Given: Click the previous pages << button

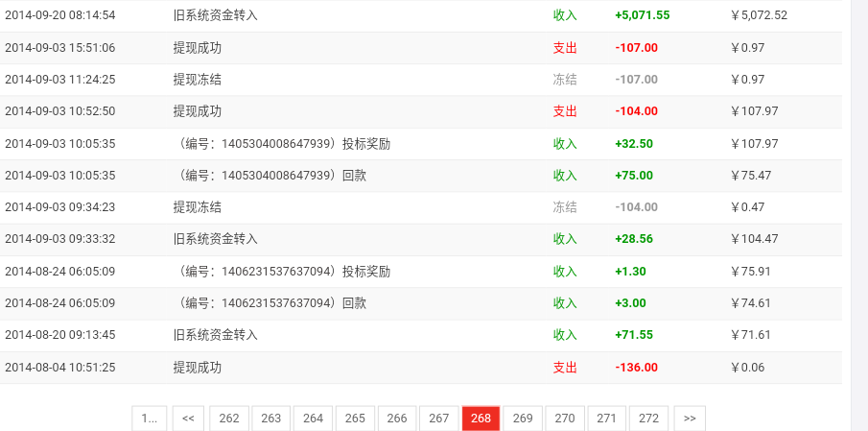Looking at the screenshot, I should click(x=187, y=419).
